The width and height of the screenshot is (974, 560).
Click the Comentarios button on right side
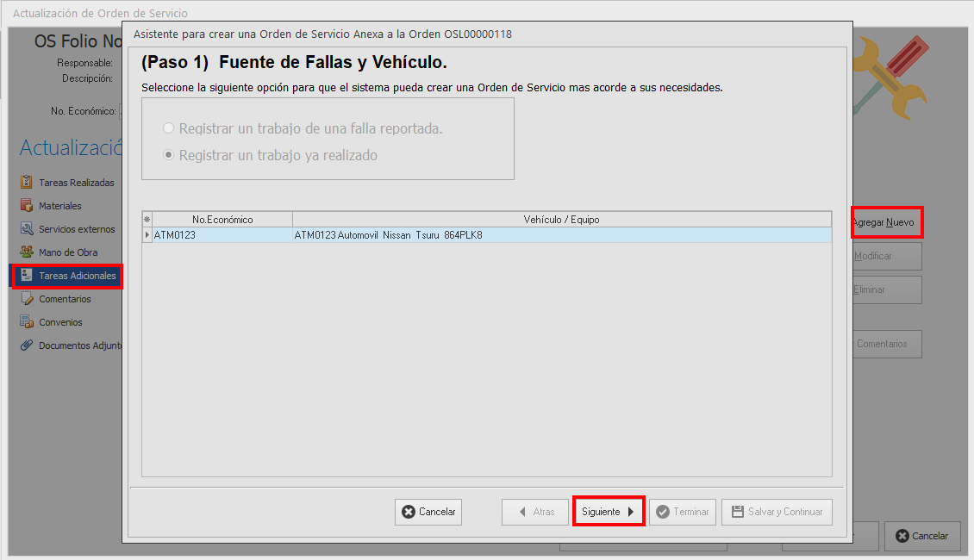click(x=887, y=344)
